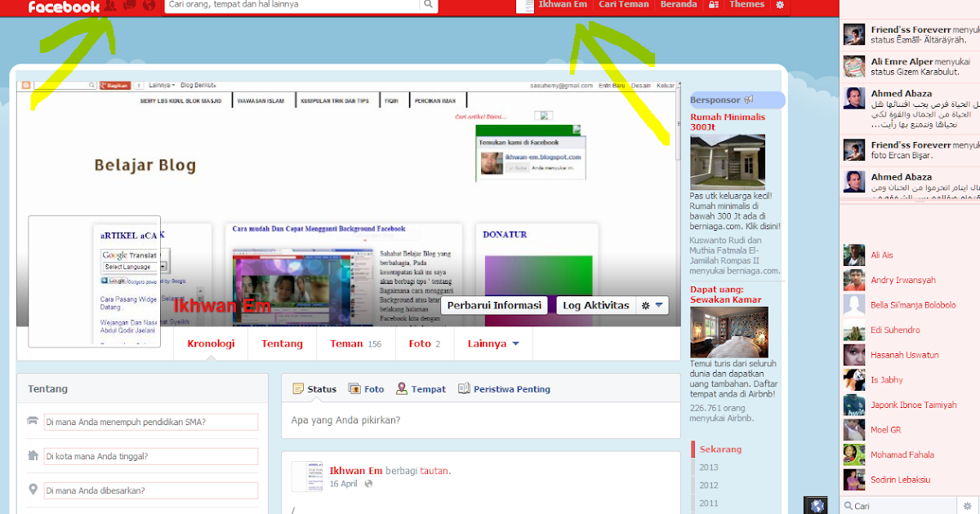Expand the Lainnya profile tab dropdown

493,343
